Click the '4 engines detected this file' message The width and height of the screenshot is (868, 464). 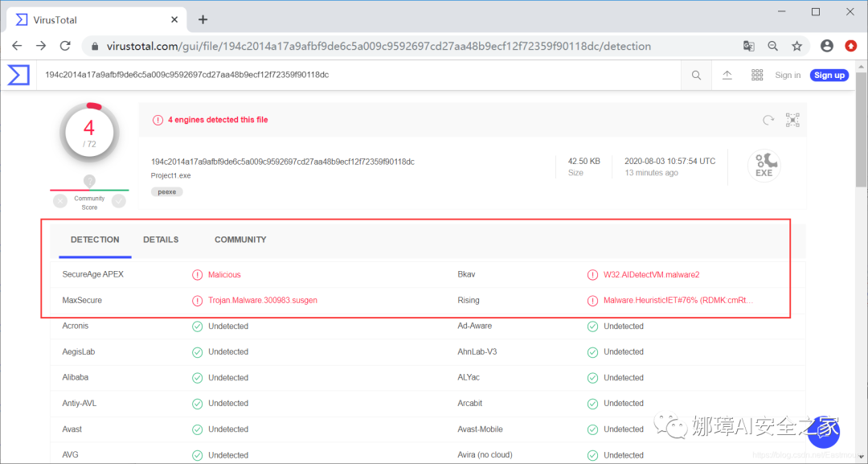pos(218,120)
